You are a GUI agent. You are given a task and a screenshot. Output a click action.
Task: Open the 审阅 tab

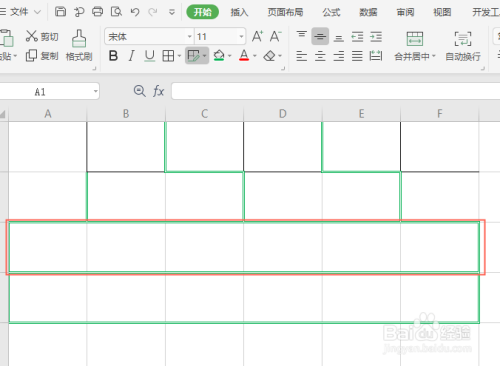click(x=405, y=12)
